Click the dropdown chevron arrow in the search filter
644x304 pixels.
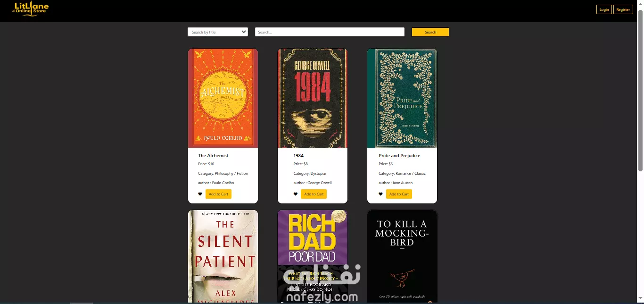pyautogui.click(x=244, y=32)
